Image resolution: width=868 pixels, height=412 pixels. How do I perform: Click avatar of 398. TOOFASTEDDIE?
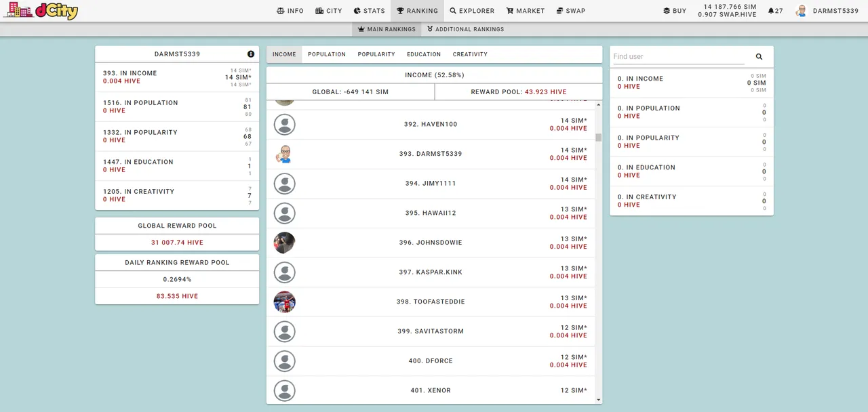[x=285, y=302]
